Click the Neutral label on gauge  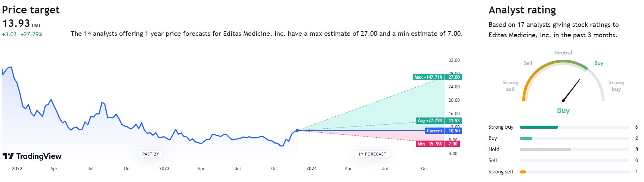[563, 53]
